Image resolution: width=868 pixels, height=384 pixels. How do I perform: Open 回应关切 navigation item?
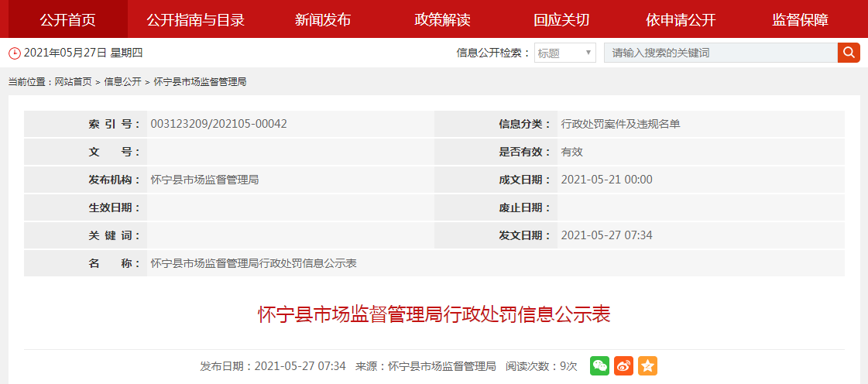[561, 20]
